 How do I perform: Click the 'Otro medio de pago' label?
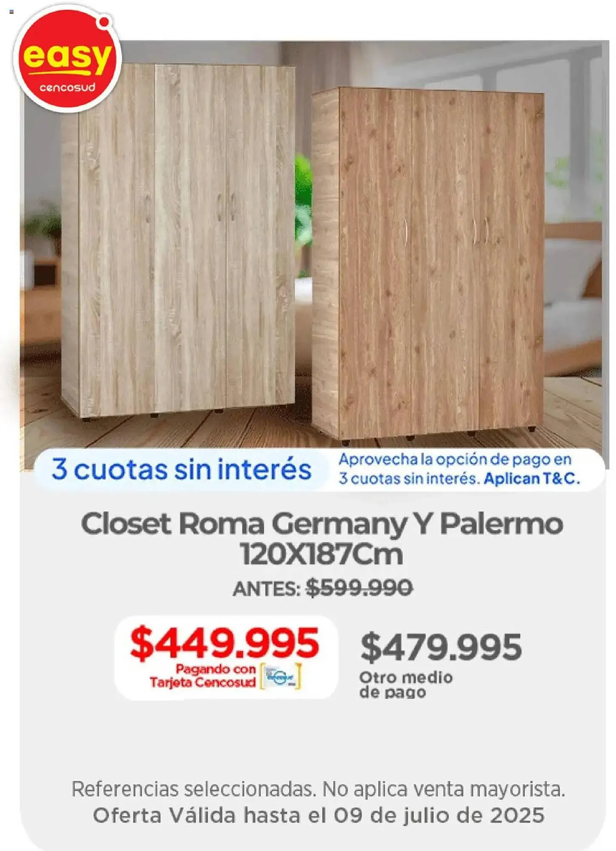click(405, 684)
